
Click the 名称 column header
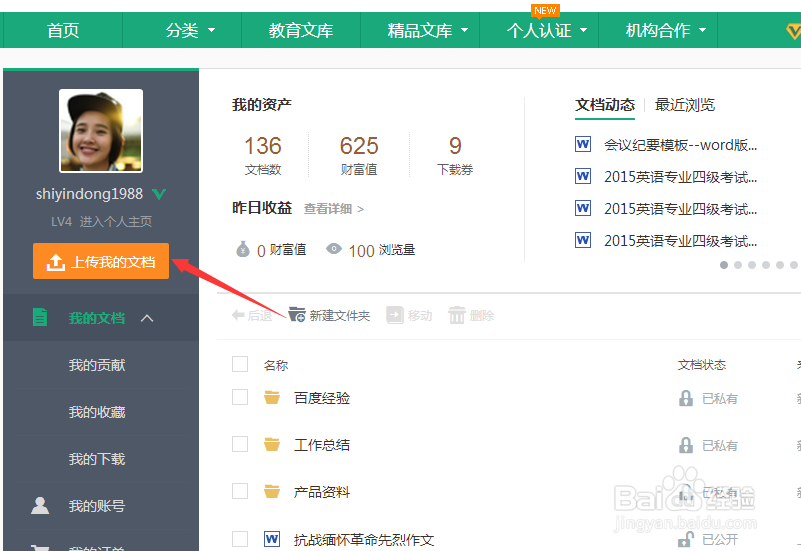(276, 365)
